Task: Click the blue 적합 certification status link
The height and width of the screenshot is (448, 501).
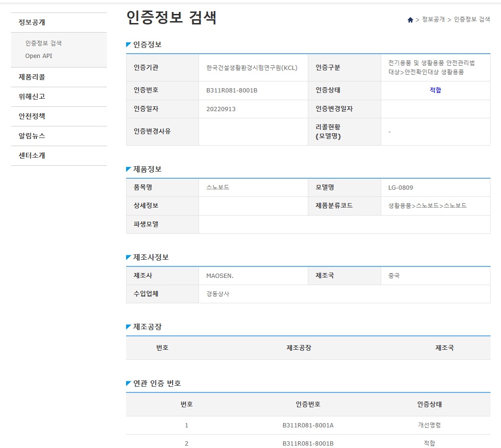Action: 435,90
